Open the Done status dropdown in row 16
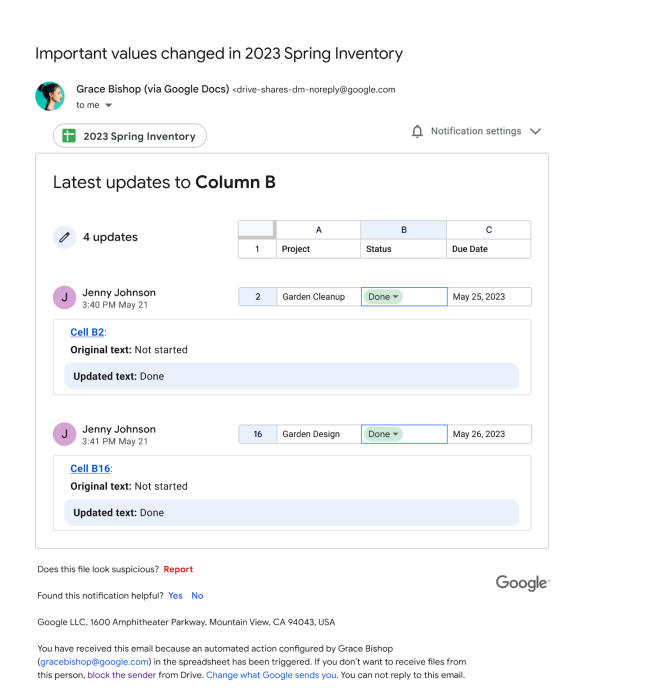Image resolution: width=648 pixels, height=700 pixels. point(396,434)
